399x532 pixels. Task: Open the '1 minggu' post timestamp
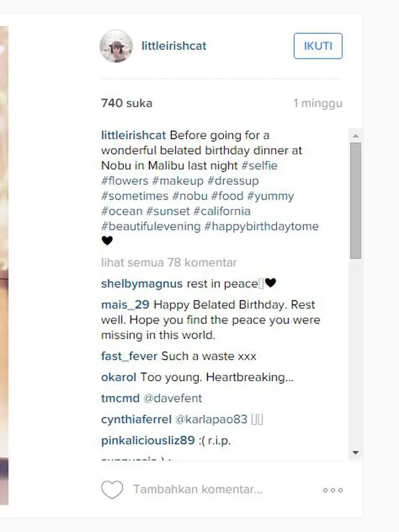point(317,103)
